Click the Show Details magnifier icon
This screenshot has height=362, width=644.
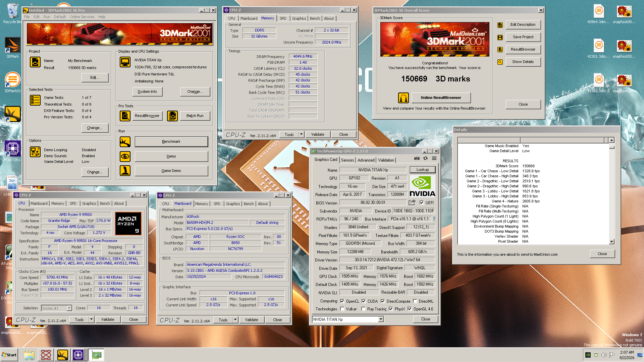pos(500,62)
